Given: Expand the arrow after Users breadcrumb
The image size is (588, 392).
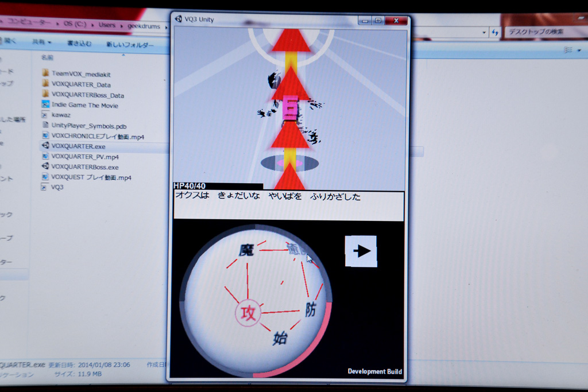Looking at the screenshot, I should click(122, 26).
